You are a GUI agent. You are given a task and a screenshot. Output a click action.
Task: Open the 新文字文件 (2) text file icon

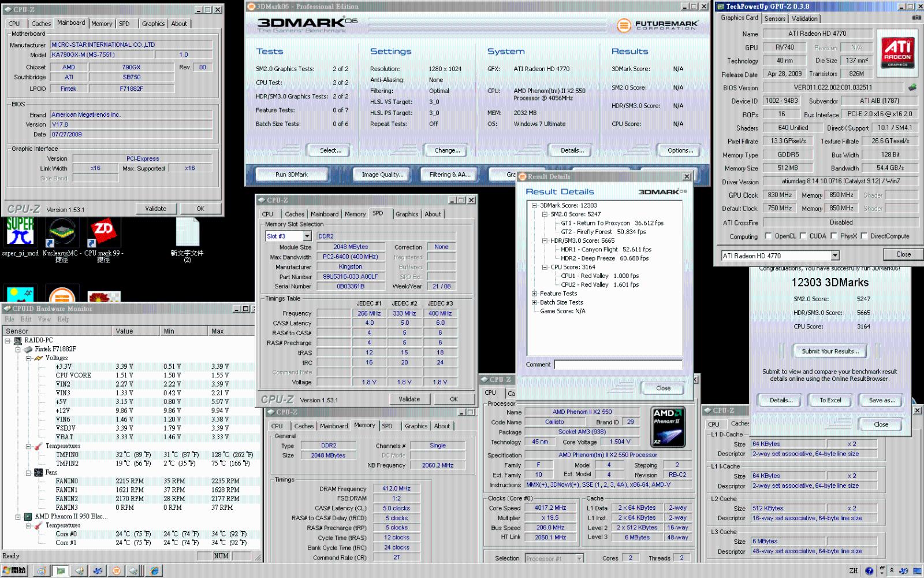pyautogui.click(x=187, y=232)
